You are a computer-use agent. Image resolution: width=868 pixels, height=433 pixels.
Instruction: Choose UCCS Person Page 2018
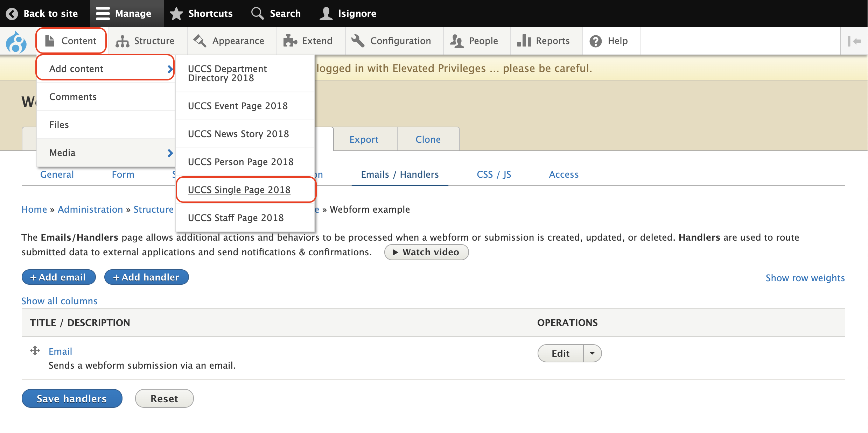(245, 162)
